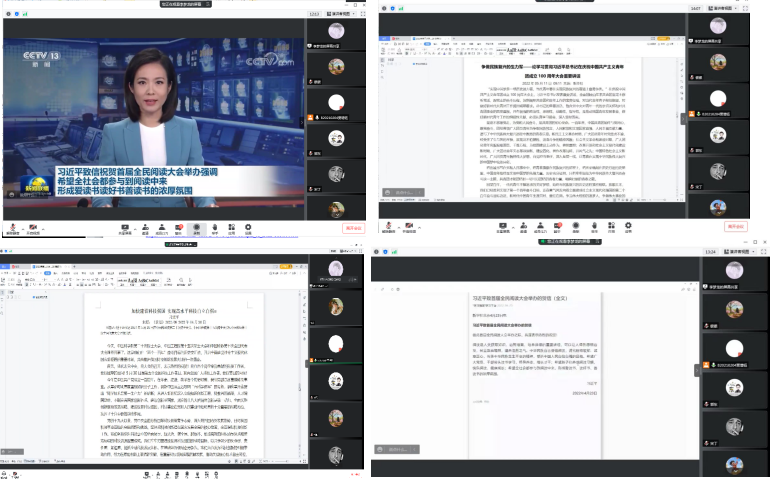Viewport: 775px width, 479px height.
Task: Click the green network signal icon above the CCTV-13 video
Action: coord(25,14)
